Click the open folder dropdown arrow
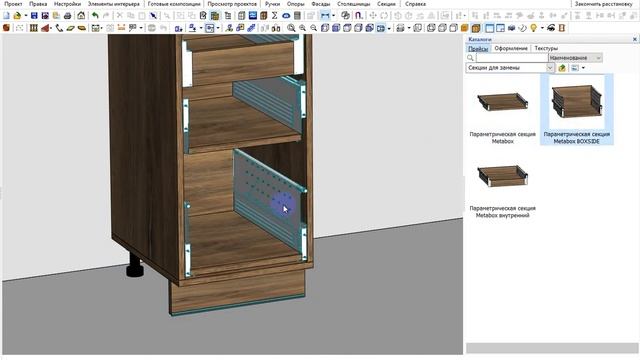Image resolution: width=640 pixels, height=360 pixels. pos(25,16)
